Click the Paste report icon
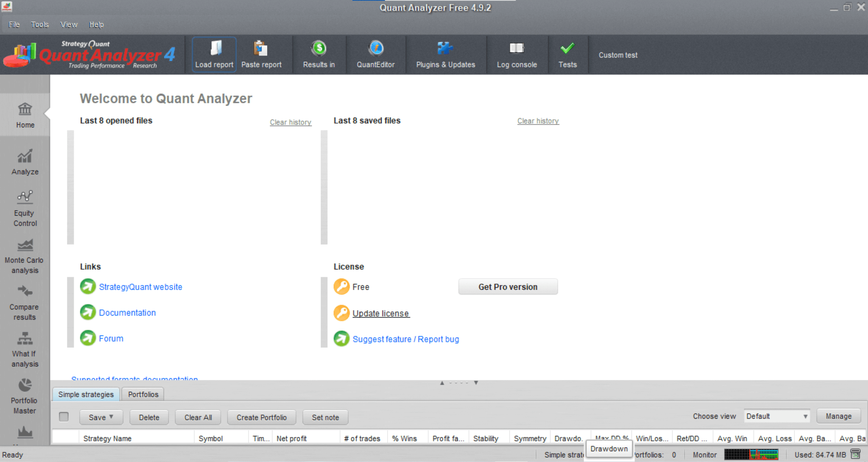The height and width of the screenshot is (462, 868). click(x=262, y=54)
